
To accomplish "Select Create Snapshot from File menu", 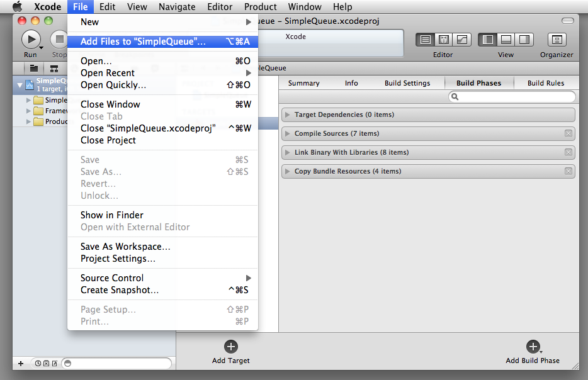I will tap(120, 290).
